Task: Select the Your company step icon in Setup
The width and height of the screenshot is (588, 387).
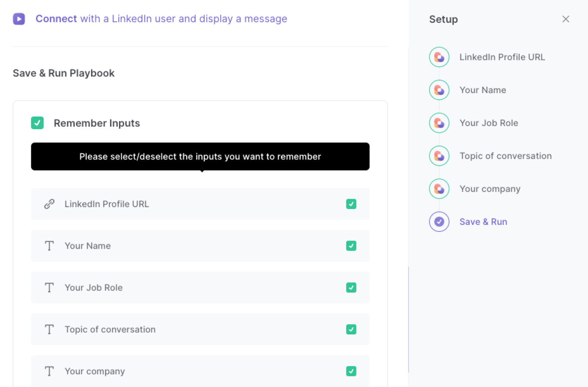Action: click(439, 189)
